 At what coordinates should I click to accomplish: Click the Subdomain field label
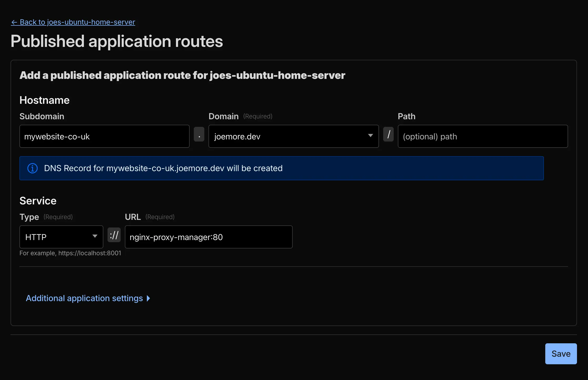pos(42,116)
